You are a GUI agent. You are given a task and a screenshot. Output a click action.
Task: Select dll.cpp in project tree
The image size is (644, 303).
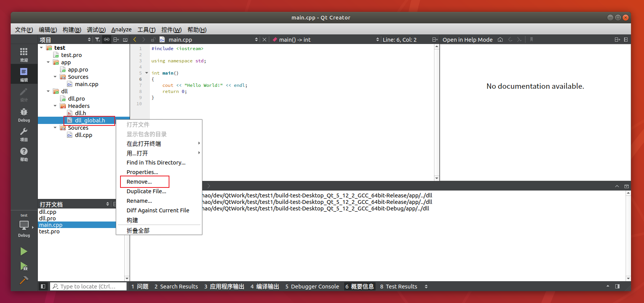coord(83,135)
